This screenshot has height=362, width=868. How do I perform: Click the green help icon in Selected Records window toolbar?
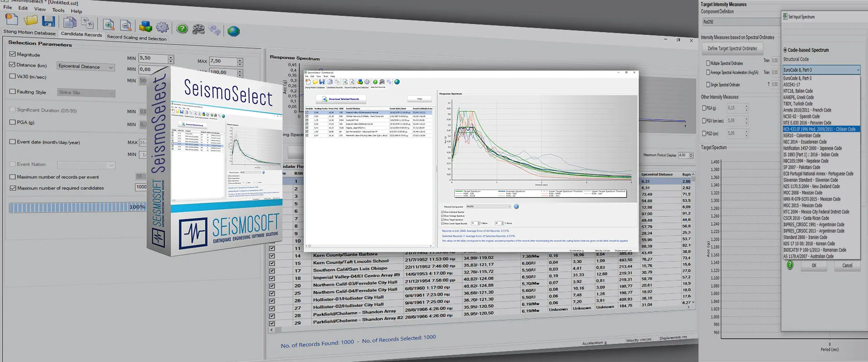pyautogui.click(x=375, y=82)
